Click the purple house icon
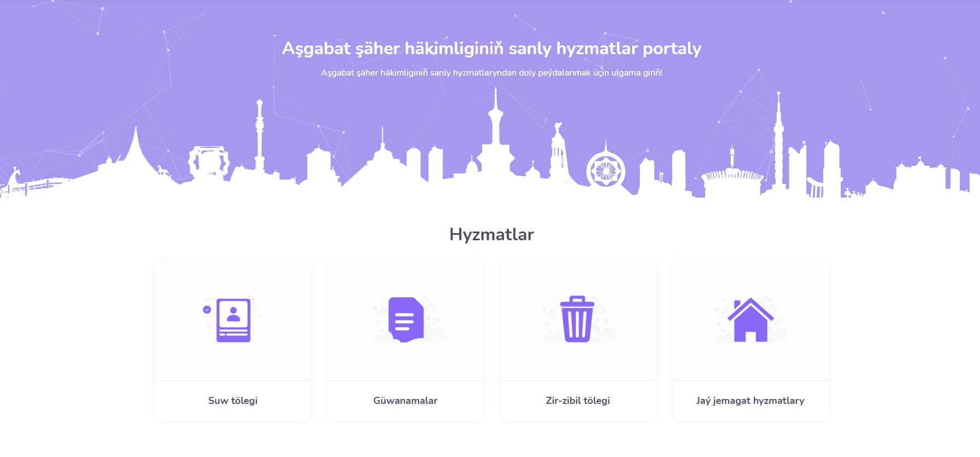The image size is (980, 457). tap(750, 320)
